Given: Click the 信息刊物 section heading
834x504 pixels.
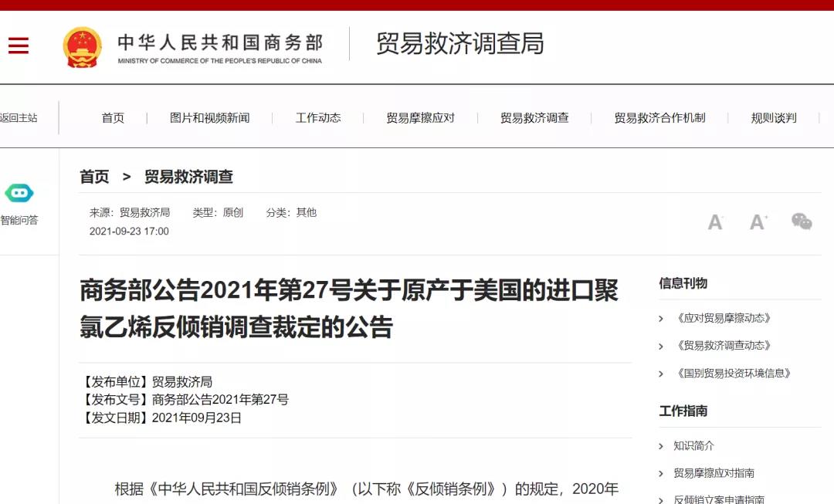Looking at the screenshot, I should click(683, 283).
